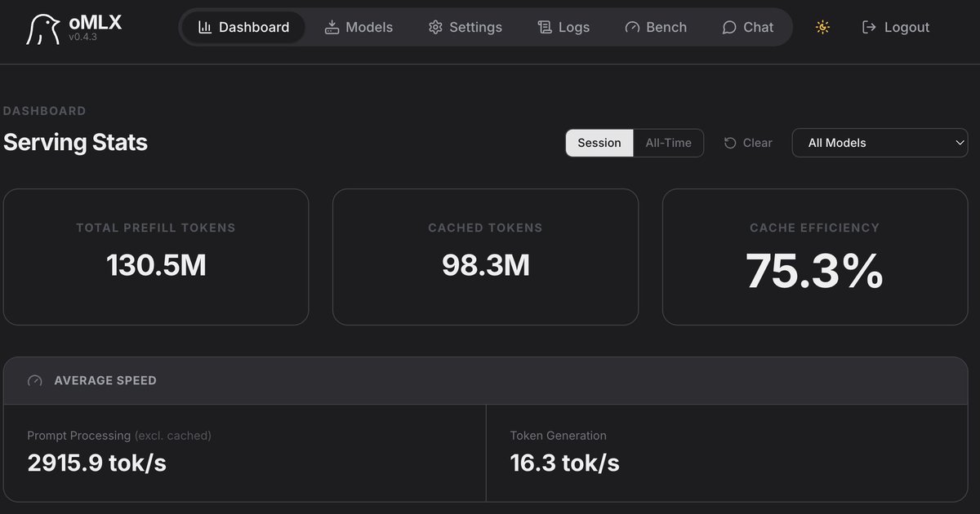Click the 98.3M value
Screen dimensions: 980x514
(486, 265)
